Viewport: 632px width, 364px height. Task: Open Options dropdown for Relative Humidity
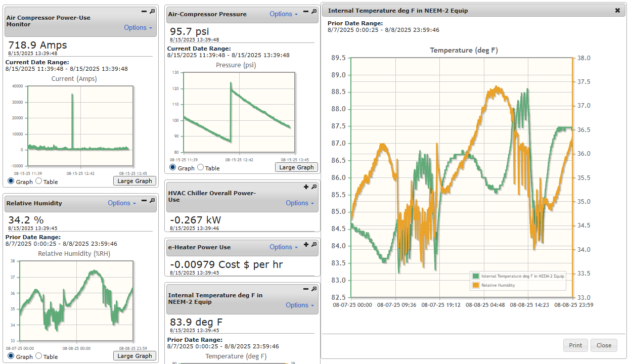coord(121,203)
